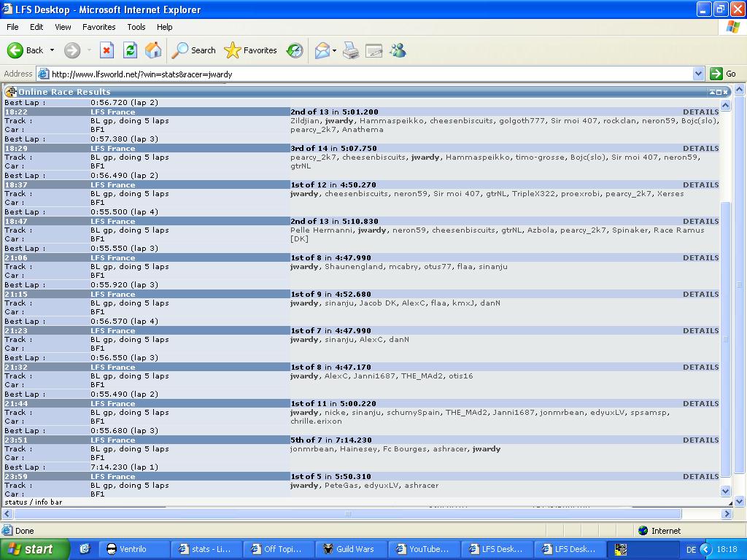
Task: Open the History toolbar icon
Action: click(295, 50)
